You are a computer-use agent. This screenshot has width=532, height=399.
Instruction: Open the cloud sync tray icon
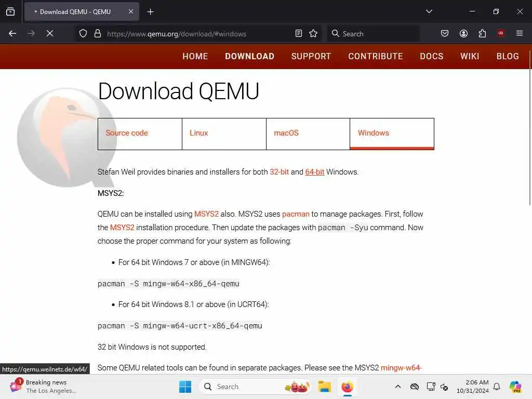pos(414,387)
